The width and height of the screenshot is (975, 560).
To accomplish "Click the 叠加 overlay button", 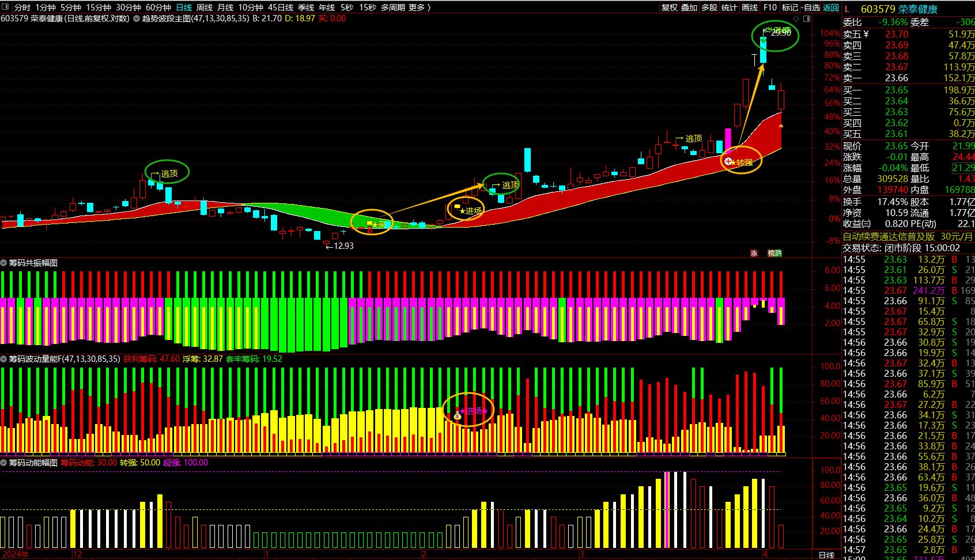I will [689, 7].
